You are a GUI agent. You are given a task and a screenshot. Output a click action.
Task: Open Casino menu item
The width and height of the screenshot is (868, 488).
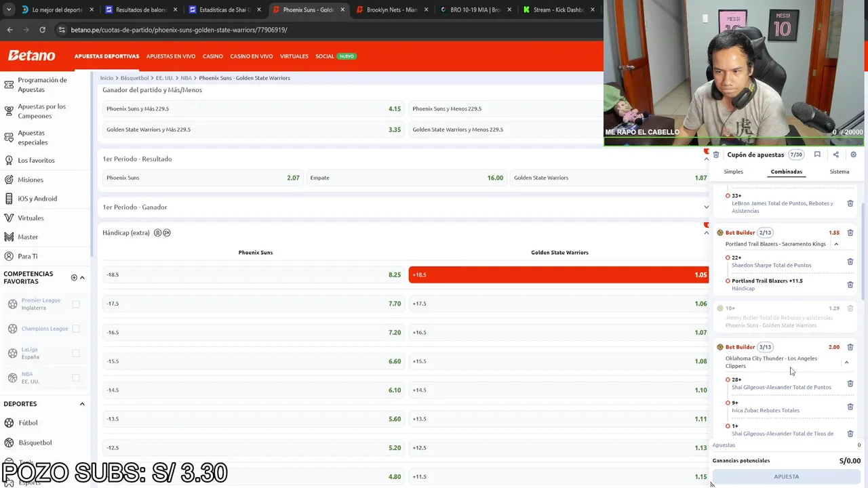pos(212,56)
